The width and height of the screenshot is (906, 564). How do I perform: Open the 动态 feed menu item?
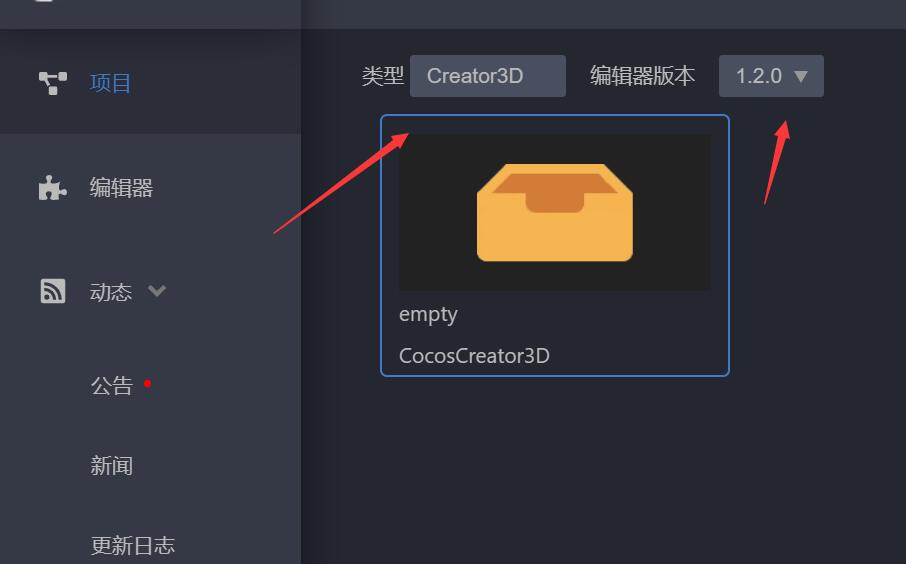(x=110, y=292)
